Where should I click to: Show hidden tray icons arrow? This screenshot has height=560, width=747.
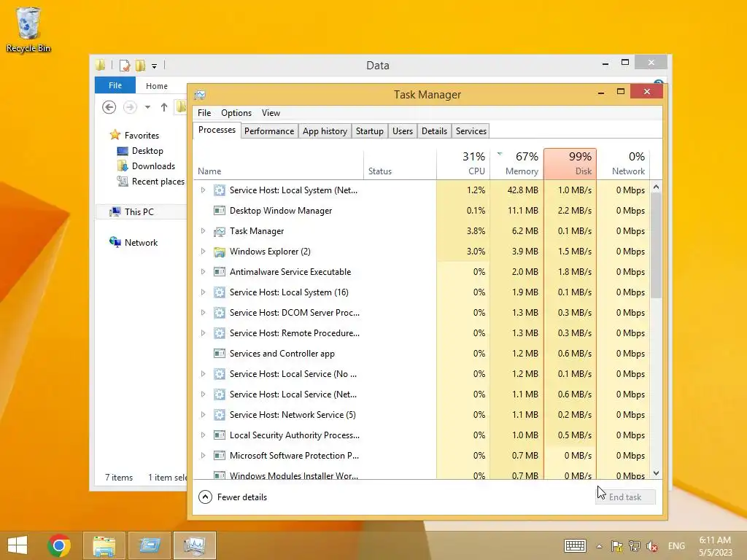[x=600, y=546]
